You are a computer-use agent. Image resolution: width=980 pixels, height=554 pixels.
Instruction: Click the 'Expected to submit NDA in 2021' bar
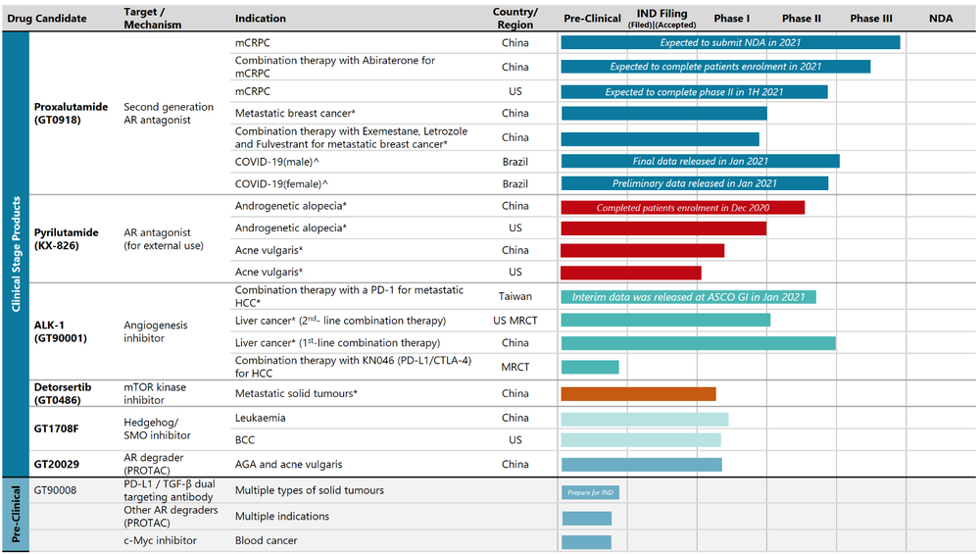[x=730, y=43]
